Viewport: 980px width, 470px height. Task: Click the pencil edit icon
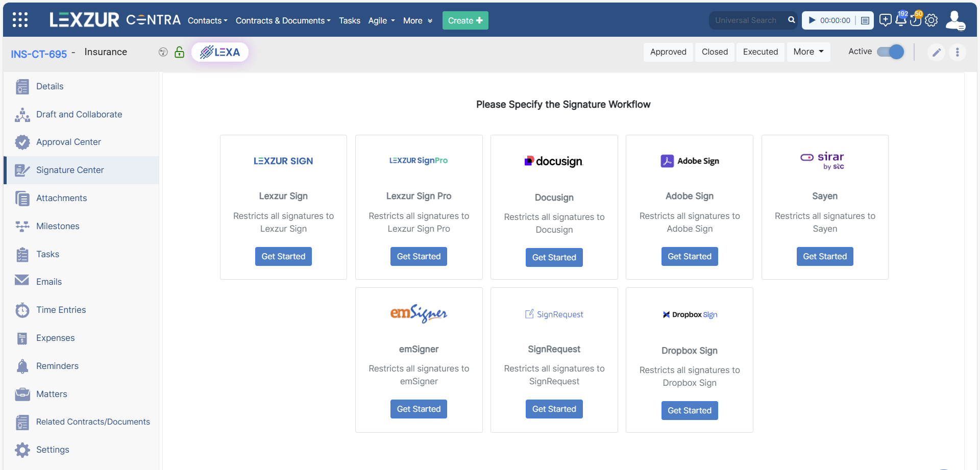point(937,52)
